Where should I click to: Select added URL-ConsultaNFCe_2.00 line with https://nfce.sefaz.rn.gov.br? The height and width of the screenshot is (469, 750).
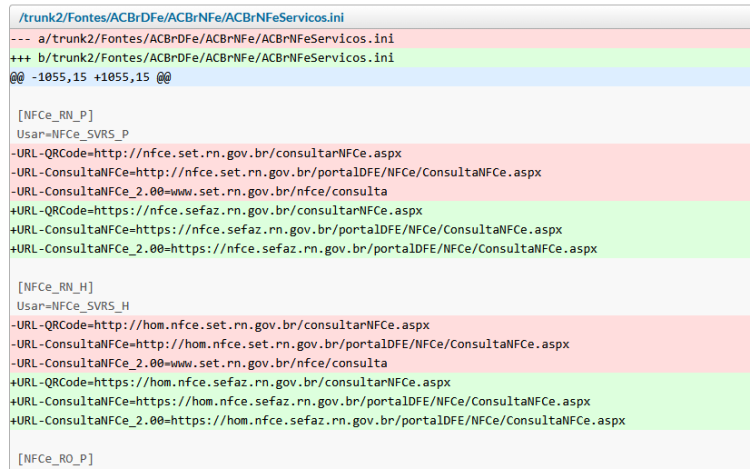380,249
